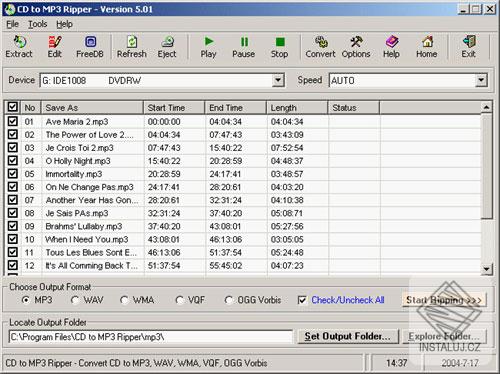This screenshot has height=374, width=500.
Task: Select the row Tous Les Blues Sont E...
Action: click(243, 252)
